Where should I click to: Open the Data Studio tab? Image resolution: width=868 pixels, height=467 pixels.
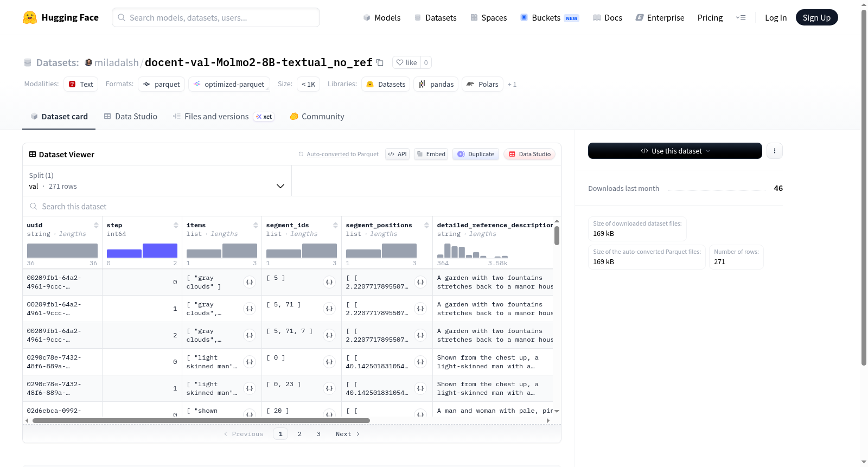[131, 117]
